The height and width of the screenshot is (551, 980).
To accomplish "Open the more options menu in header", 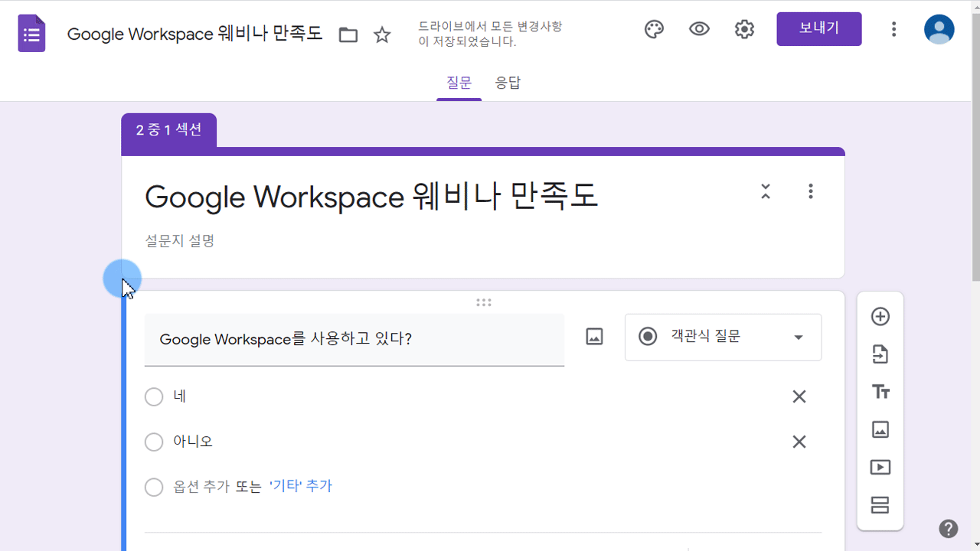I will pos(893,29).
